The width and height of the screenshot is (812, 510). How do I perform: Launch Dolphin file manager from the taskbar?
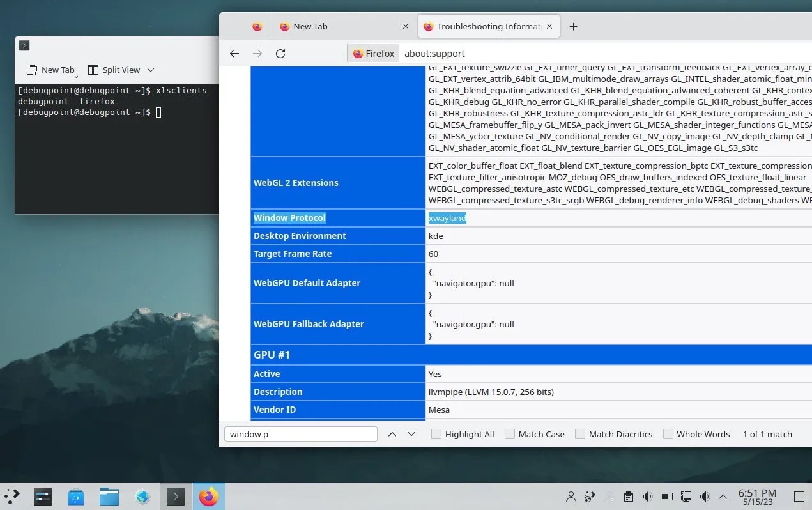109,496
